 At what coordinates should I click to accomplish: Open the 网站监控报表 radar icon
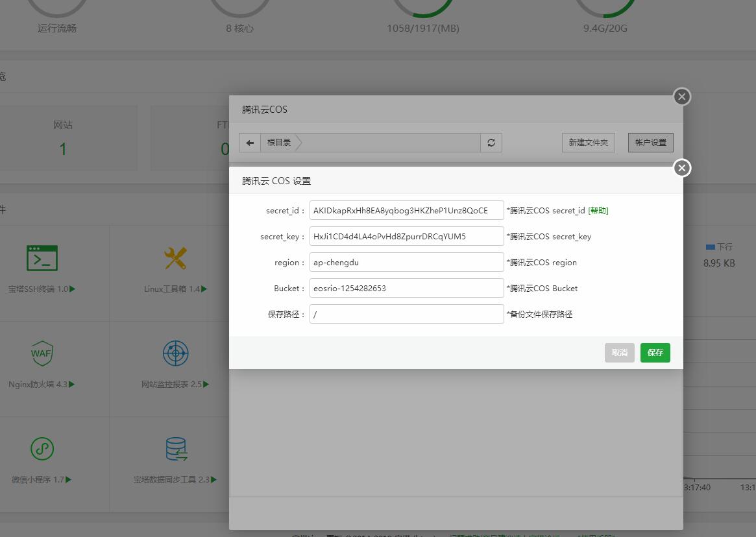click(175, 353)
